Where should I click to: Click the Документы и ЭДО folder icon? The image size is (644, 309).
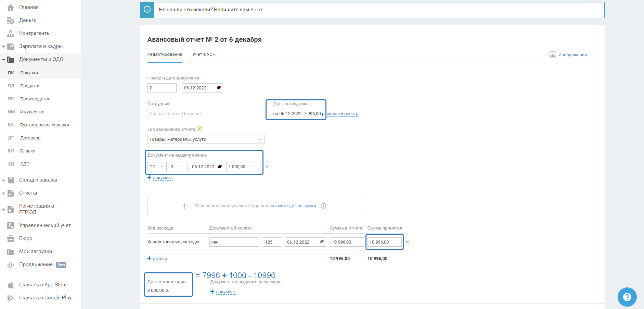pos(11,60)
